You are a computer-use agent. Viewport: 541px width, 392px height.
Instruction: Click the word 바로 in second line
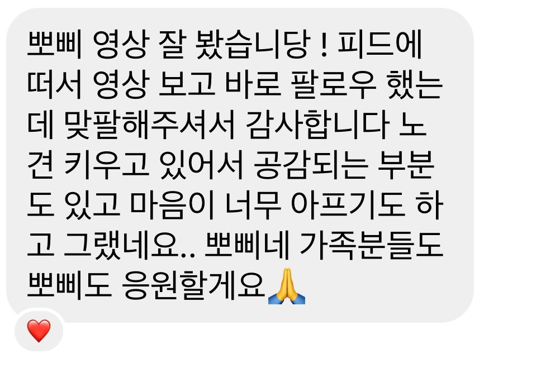coord(253,85)
